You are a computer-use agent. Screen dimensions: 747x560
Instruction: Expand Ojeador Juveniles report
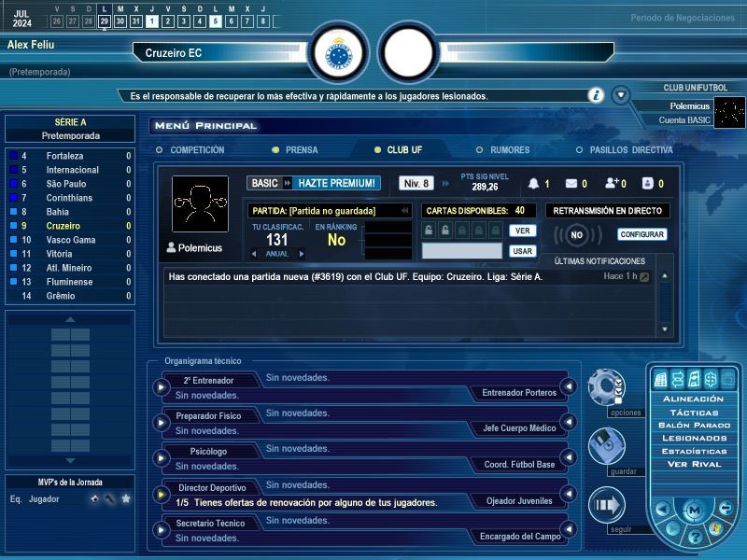[569, 494]
